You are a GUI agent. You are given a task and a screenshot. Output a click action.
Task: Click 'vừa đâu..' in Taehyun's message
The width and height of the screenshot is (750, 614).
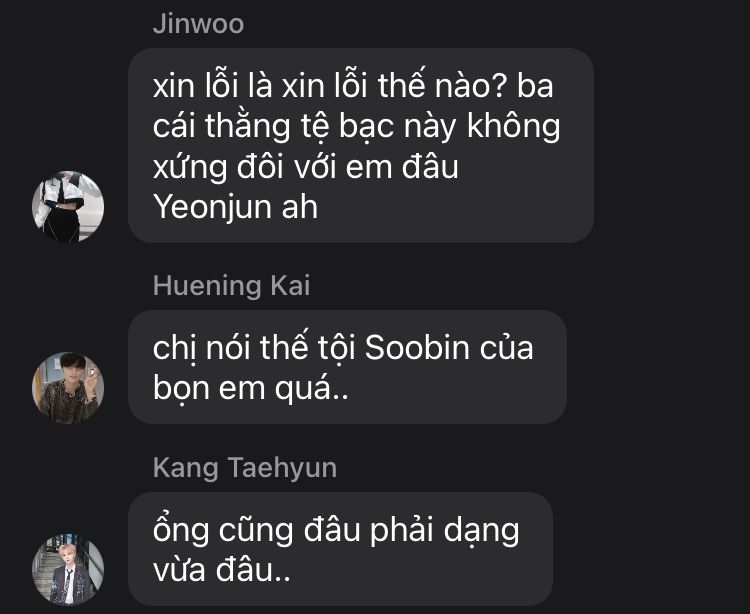point(222,570)
